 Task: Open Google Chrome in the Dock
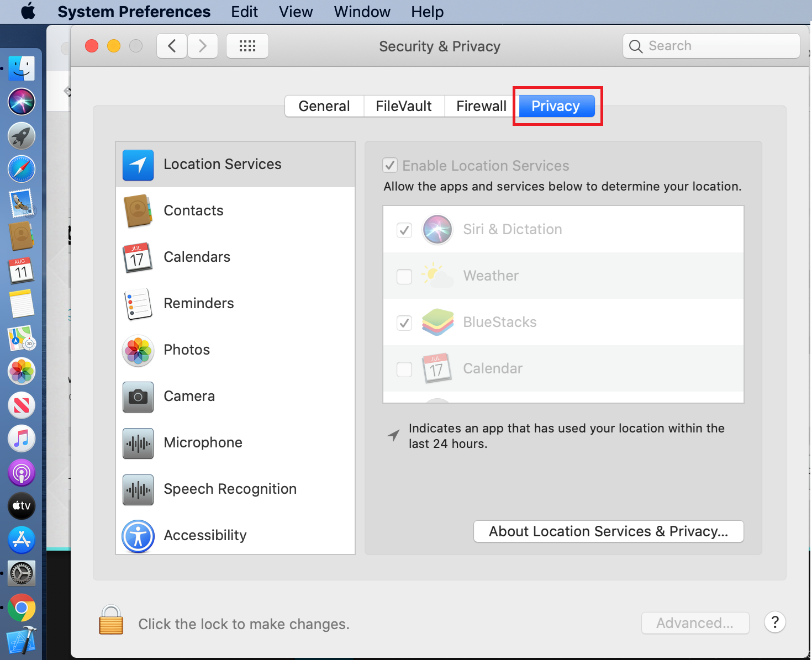click(x=22, y=608)
